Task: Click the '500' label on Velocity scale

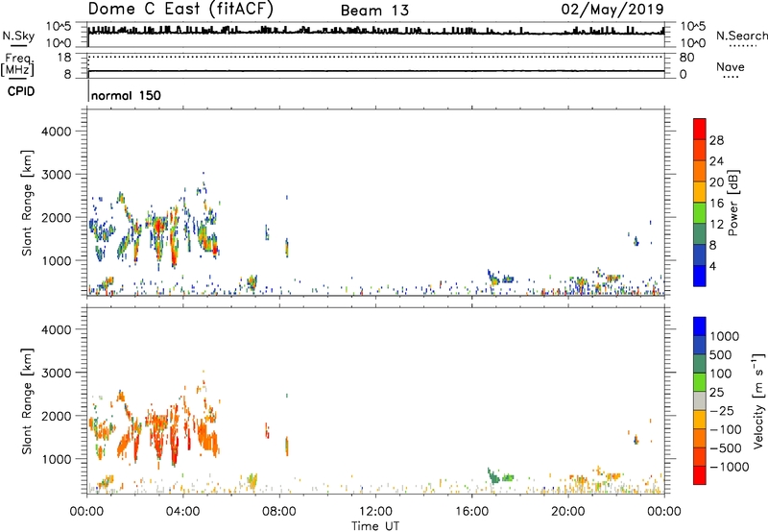Action: (x=721, y=355)
